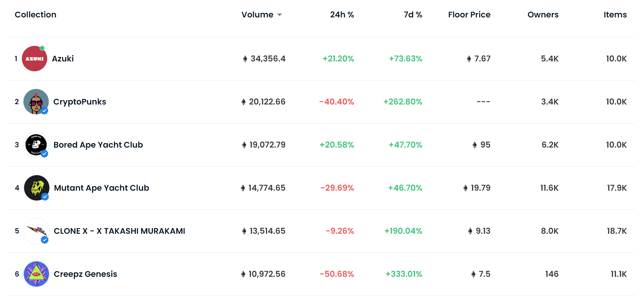
Task: Click the Azuki collection logo
Action: coord(35,59)
